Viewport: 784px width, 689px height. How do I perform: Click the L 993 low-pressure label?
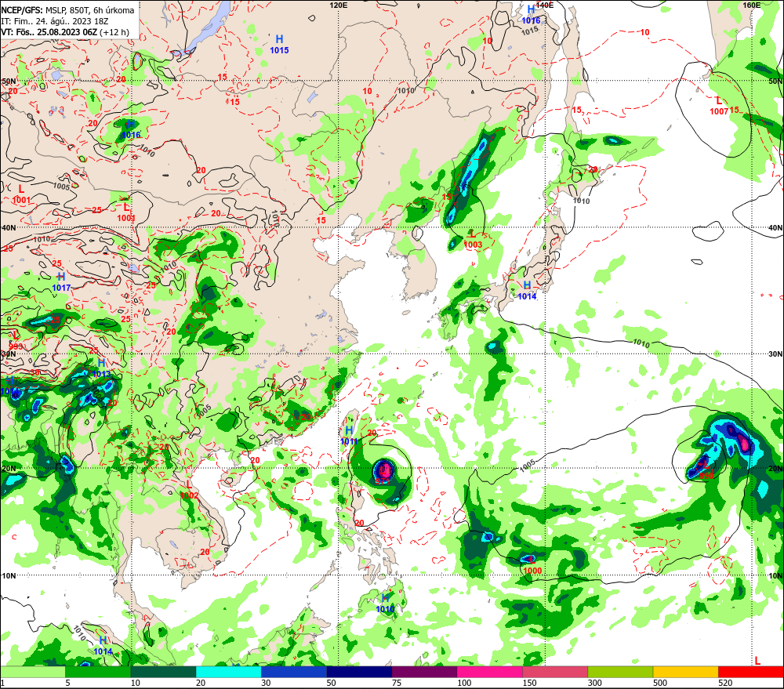coord(16,340)
